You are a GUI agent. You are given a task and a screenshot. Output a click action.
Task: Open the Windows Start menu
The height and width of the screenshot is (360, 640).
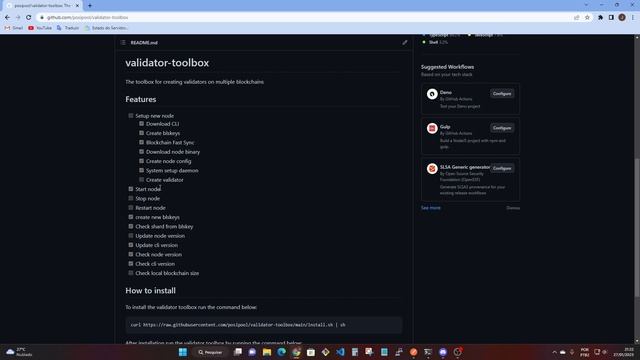[183, 352]
